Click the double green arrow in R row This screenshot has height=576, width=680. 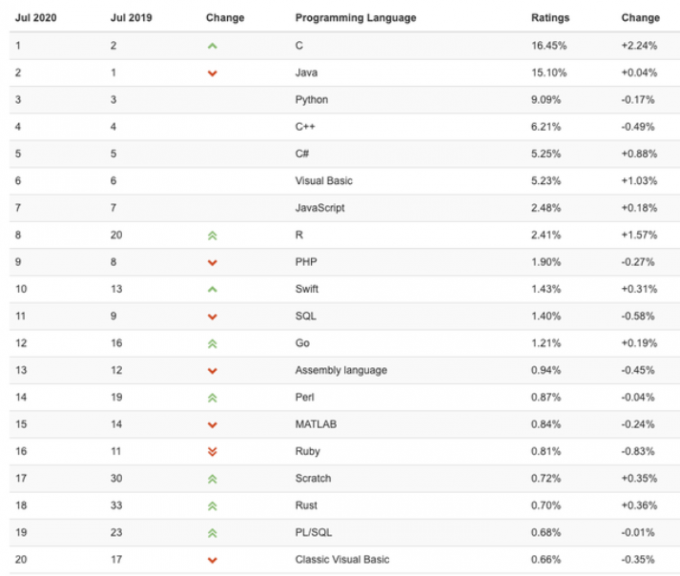(212, 236)
